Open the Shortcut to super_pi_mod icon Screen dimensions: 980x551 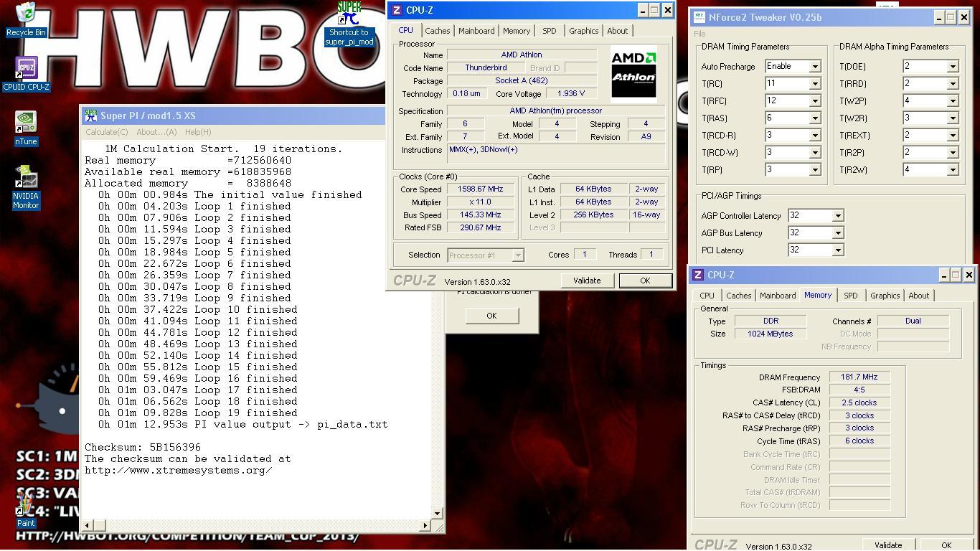pyautogui.click(x=349, y=24)
